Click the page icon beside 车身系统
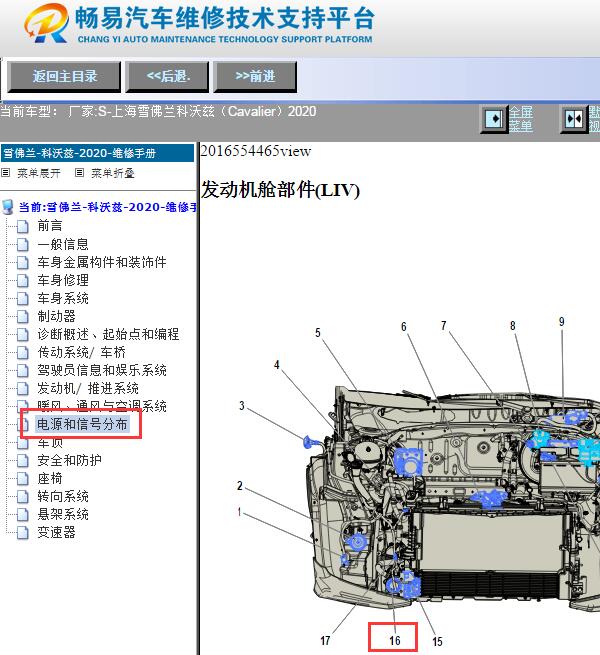Screen dimensions: 600x655 23,298
